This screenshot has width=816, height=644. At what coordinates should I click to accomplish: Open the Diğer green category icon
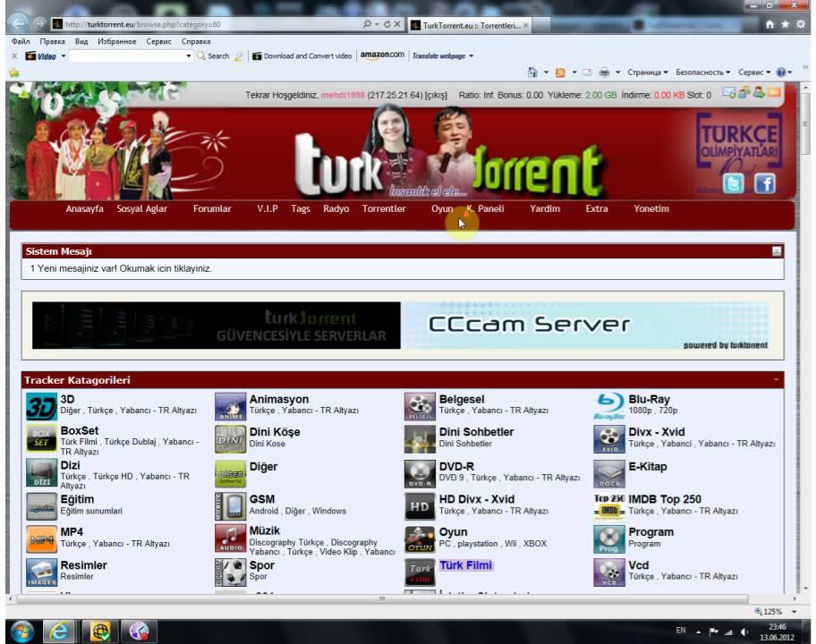point(231,473)
